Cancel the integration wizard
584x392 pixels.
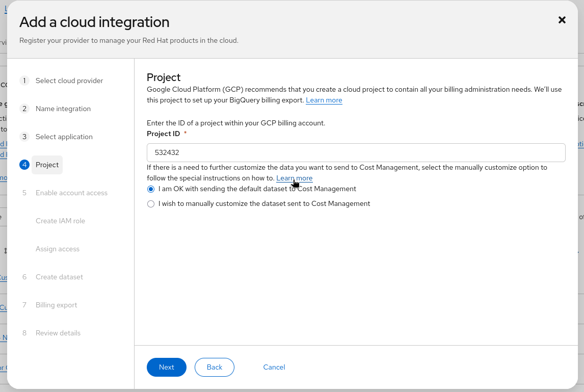(x=274, y=367)
